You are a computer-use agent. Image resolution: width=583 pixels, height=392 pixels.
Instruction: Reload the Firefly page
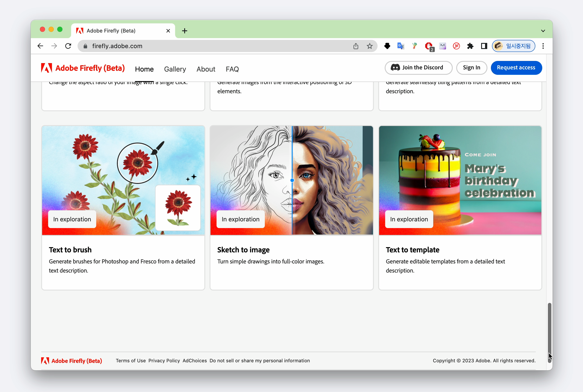pyautogui.click(x=68, y=46)
